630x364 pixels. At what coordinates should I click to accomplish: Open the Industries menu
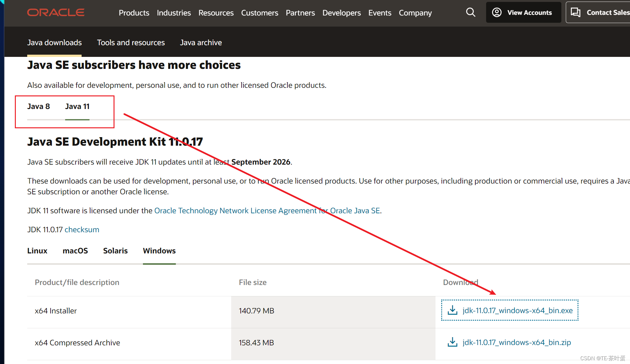point(174,13)
